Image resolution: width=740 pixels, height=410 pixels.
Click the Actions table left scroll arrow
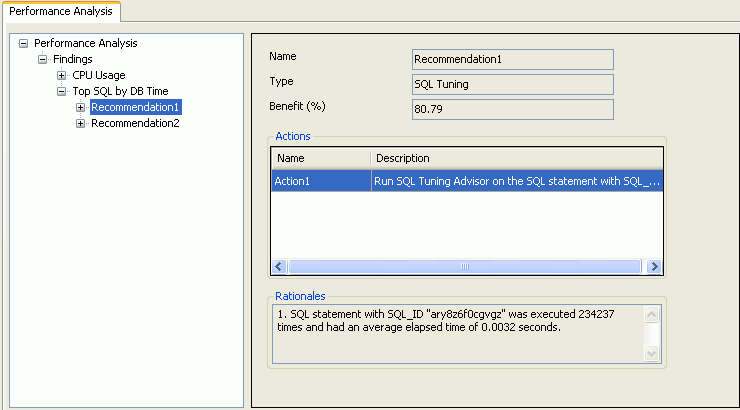pyautogui.click(x=278, y=267)
